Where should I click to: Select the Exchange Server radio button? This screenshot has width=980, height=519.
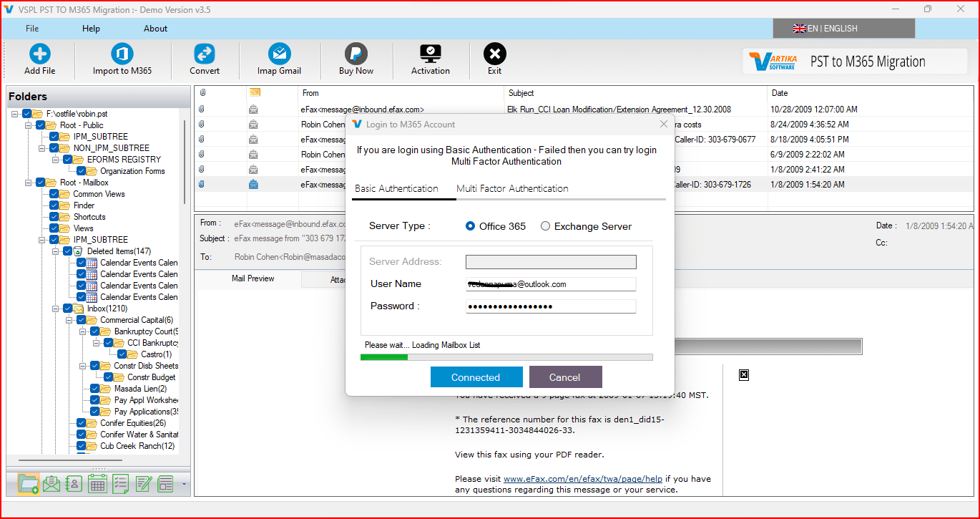coord(545,226)
